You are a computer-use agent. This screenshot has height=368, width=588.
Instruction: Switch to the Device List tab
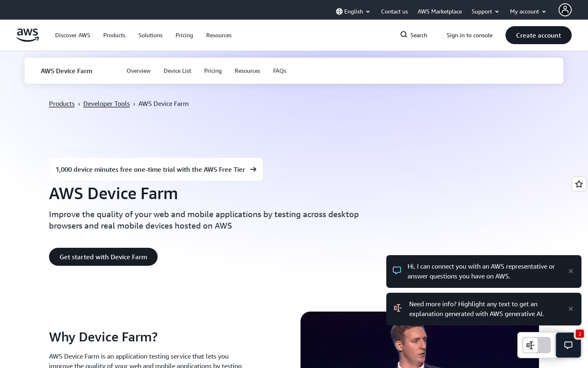tap(177, 71)
